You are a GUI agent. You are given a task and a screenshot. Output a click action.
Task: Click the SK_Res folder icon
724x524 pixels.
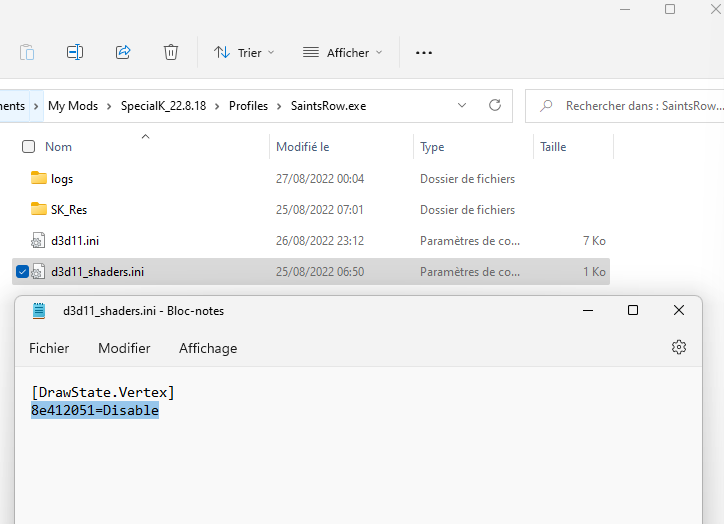click(39, 209)
